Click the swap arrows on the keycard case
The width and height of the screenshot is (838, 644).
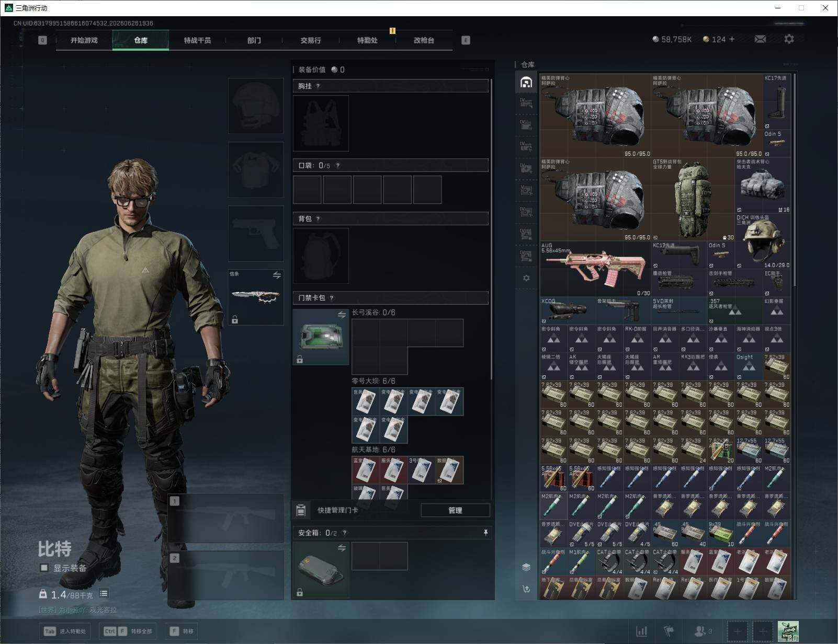342,315
